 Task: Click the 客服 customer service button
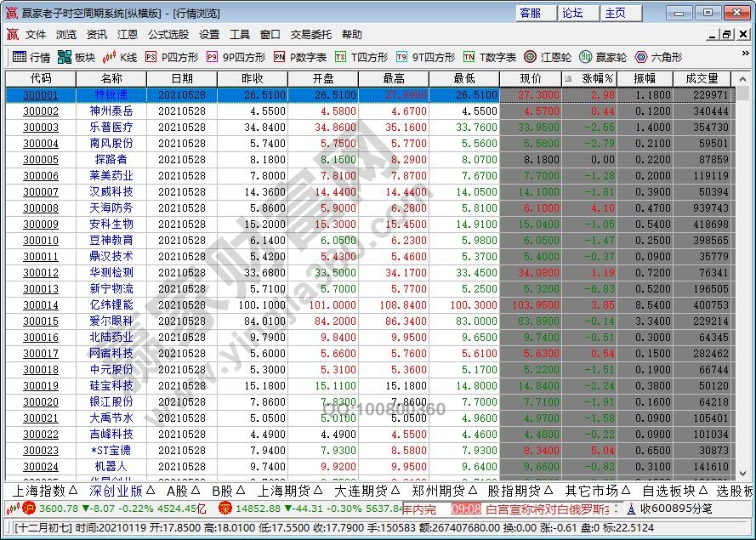click(531, 13)
